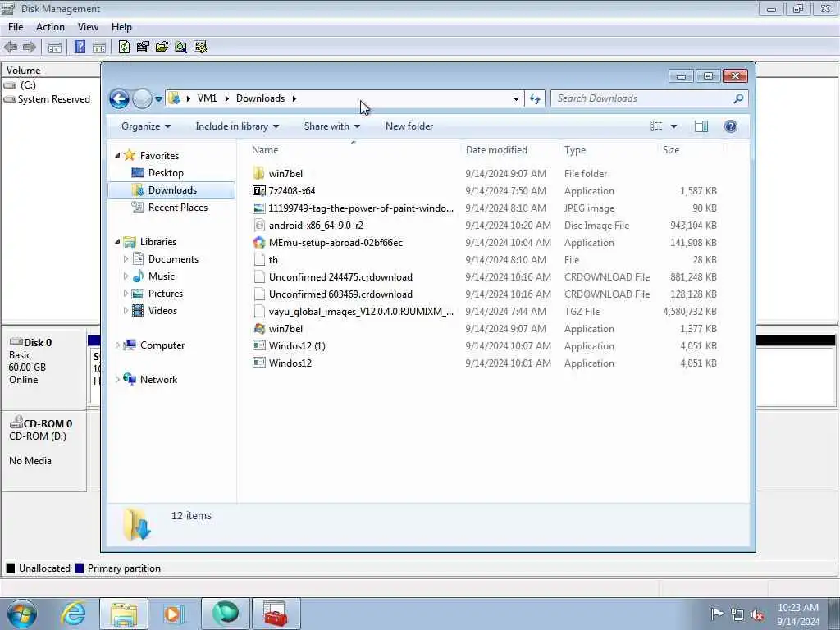Expand the address bar history dropdown
840x630 pixels.
click(x=516, y=98)
